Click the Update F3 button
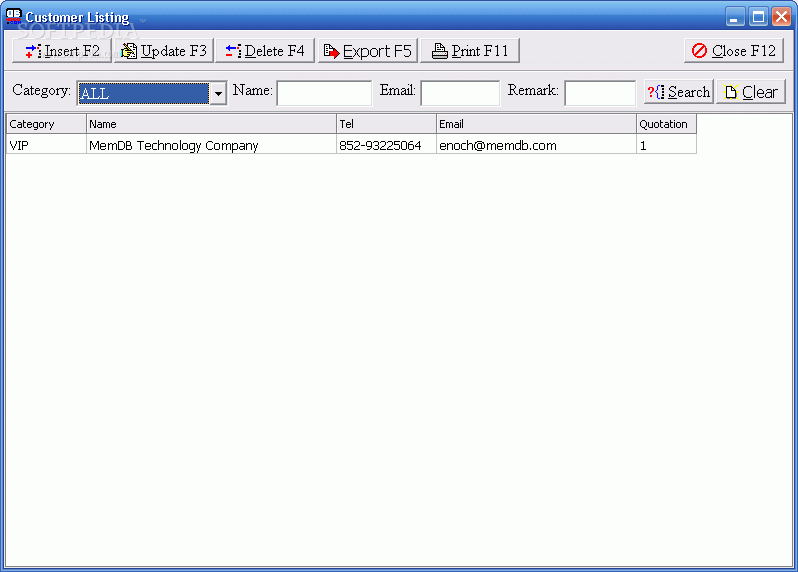The width and height of the screenshot is (798, 572). (x=163, y=51)
